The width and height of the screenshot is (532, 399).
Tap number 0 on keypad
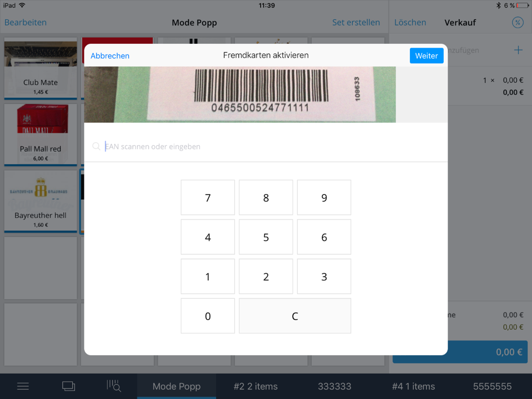tap(208, 316)
